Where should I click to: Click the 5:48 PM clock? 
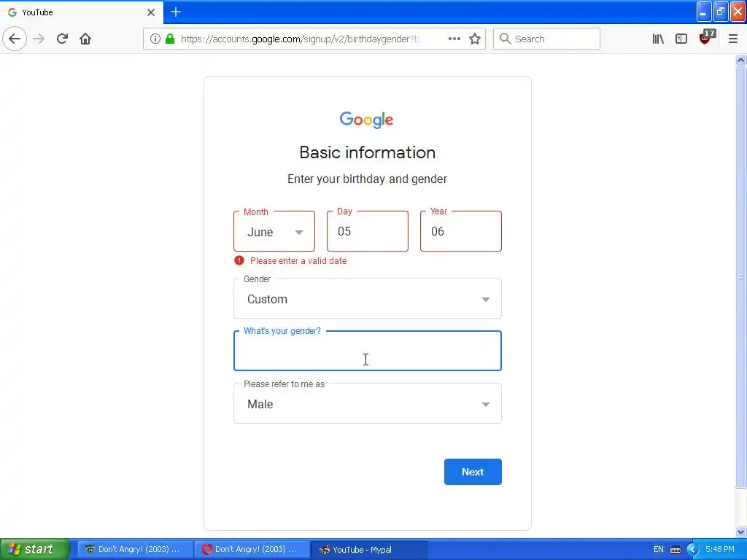coord(719,550)
